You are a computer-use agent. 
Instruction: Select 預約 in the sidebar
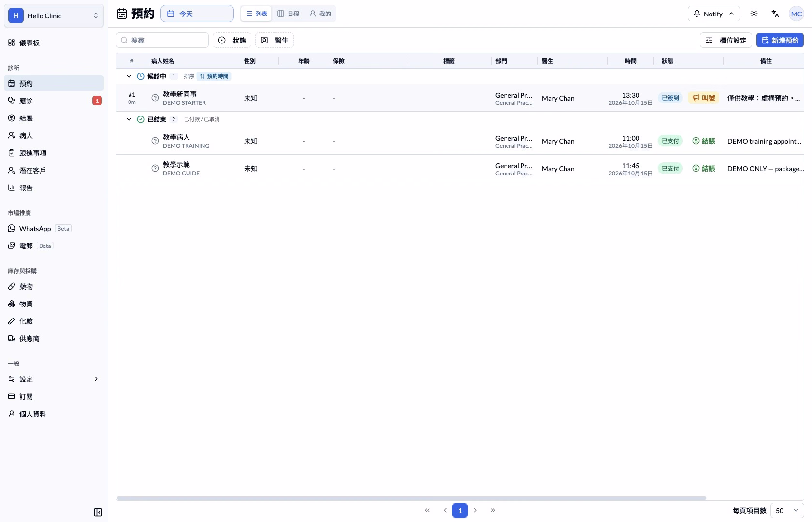tap(54, 83)
